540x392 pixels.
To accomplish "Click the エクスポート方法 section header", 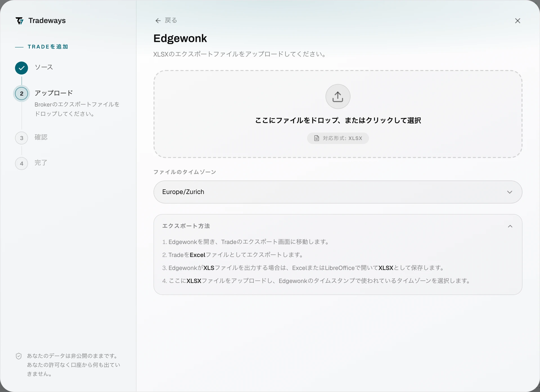I will pos(338,226).
